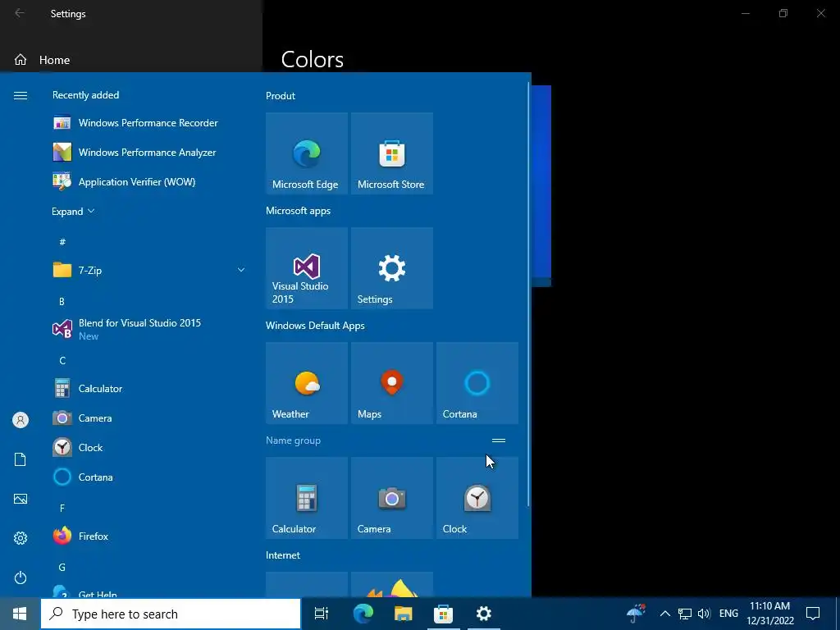Click the F letter header

click(x=62, y=508)
